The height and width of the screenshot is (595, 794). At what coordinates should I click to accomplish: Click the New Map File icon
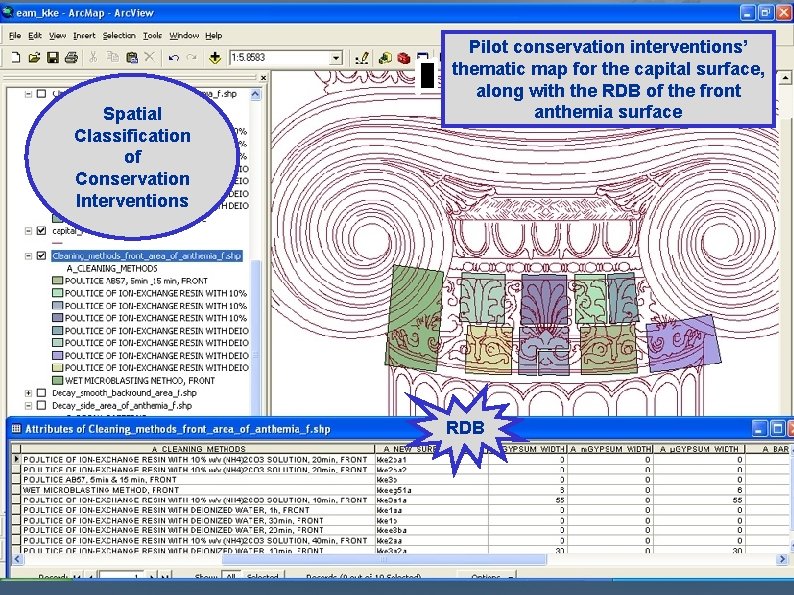[16, 58]
